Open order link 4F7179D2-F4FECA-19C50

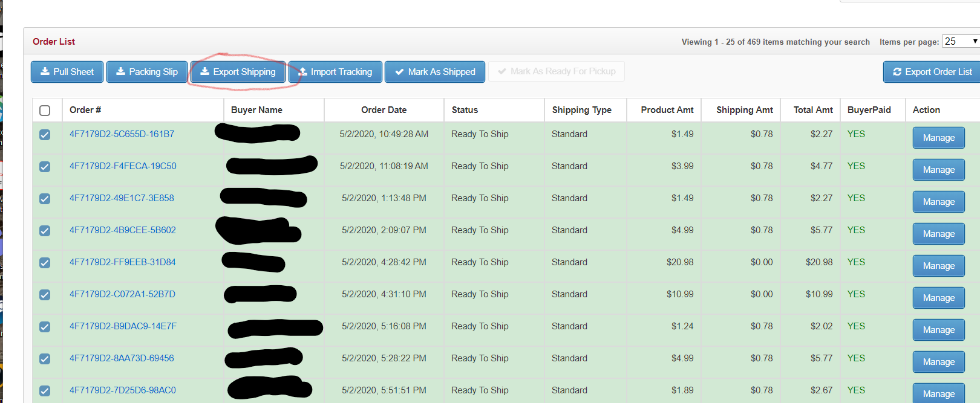123,166
